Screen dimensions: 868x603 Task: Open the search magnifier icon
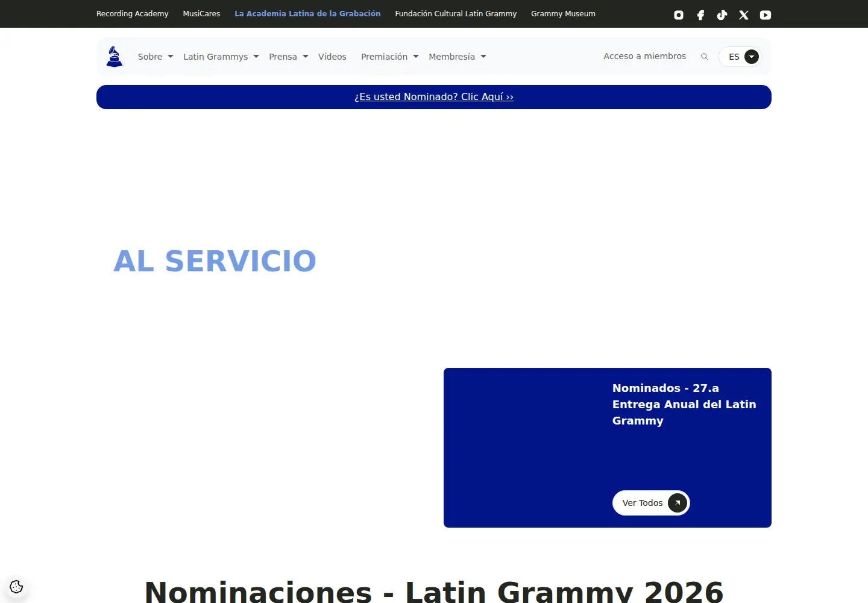pyautogui.click(x=704, y=57)
